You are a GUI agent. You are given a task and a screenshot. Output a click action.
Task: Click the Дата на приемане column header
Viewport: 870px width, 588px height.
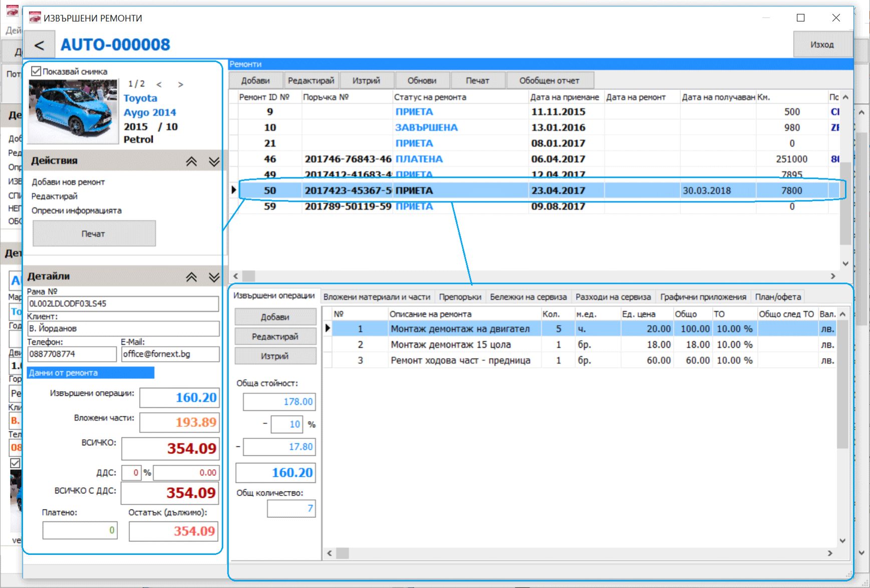pyautogui.click(x=566, y=97)
